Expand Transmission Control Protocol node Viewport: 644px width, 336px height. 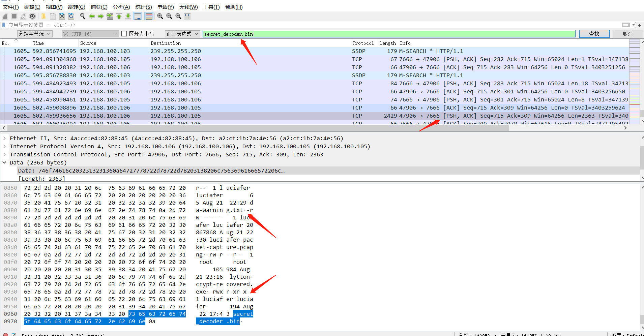click(x=4, y=155)
